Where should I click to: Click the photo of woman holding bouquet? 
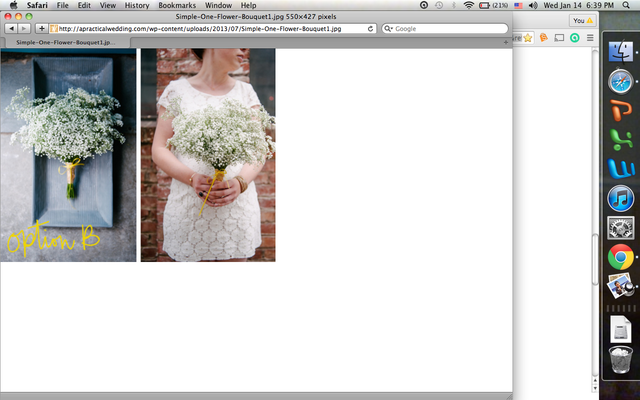208,155
